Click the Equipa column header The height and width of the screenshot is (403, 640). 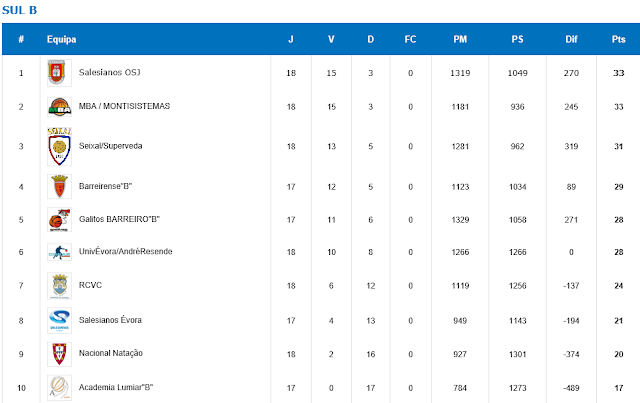pyautogui.click(x=61, y=39)
